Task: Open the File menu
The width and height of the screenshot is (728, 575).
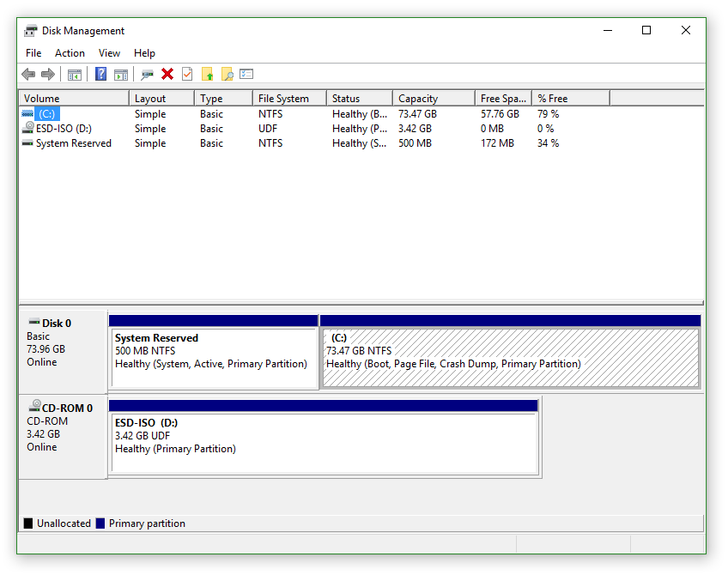Action: (33, 53)
